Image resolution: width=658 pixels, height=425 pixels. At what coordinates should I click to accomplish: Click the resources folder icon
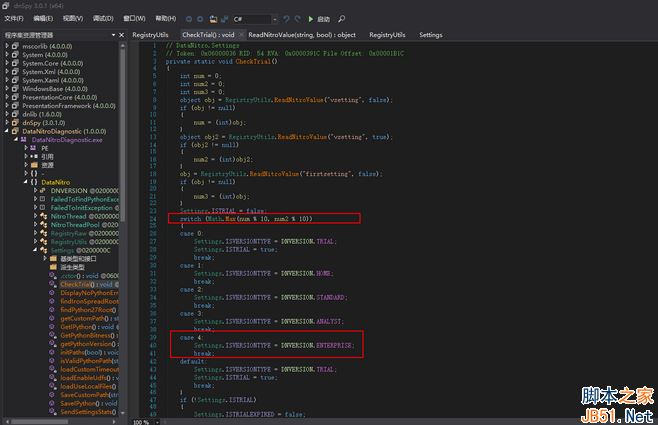click(34, 165)
